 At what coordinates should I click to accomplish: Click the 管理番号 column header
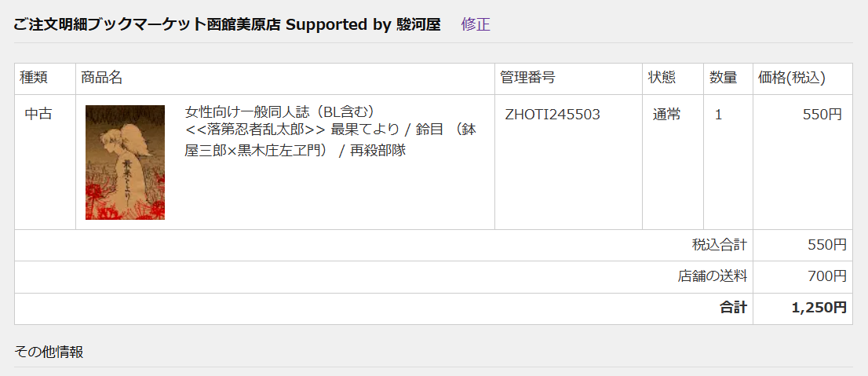coord(527,78)
